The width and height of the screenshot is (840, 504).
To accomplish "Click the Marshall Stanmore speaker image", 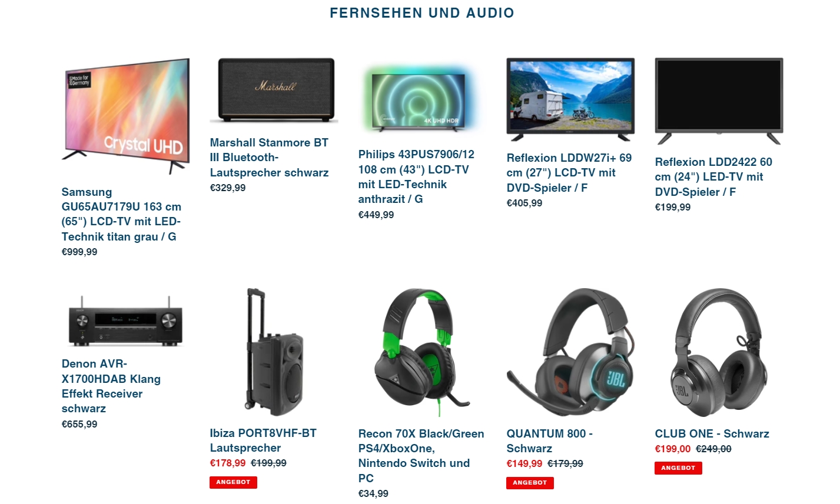I will 274,90.
